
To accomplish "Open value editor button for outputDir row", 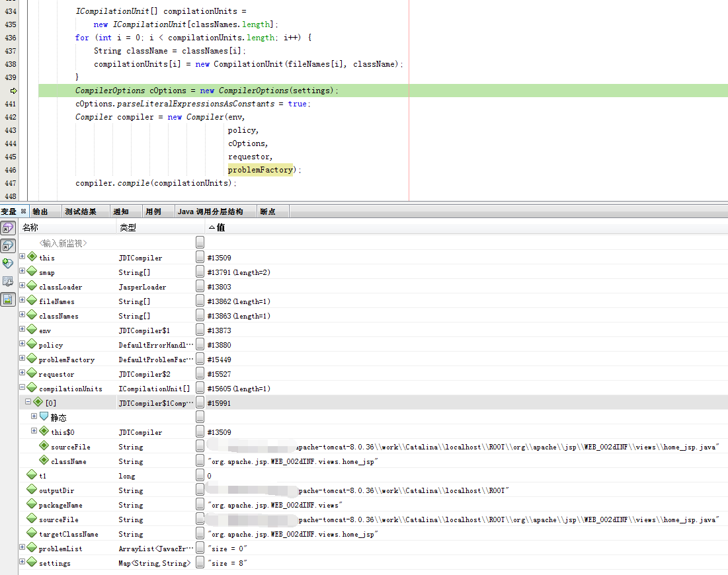I will coord(200,490).
